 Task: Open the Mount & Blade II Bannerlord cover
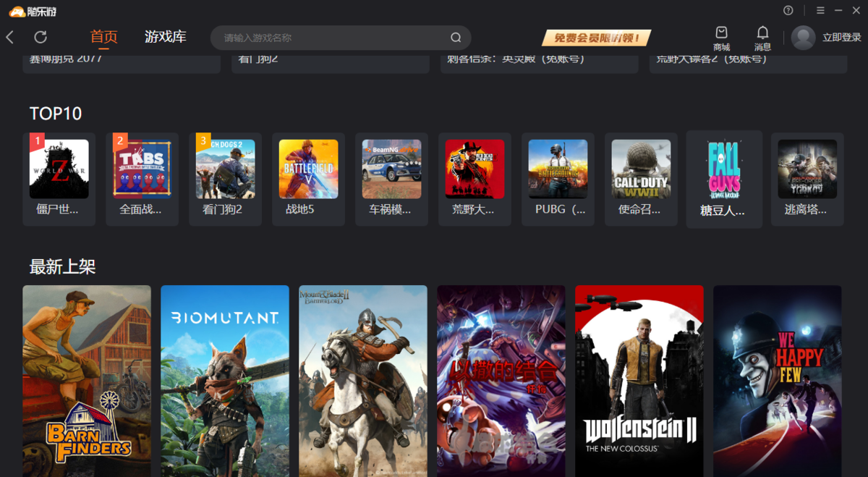coord(363,381)
